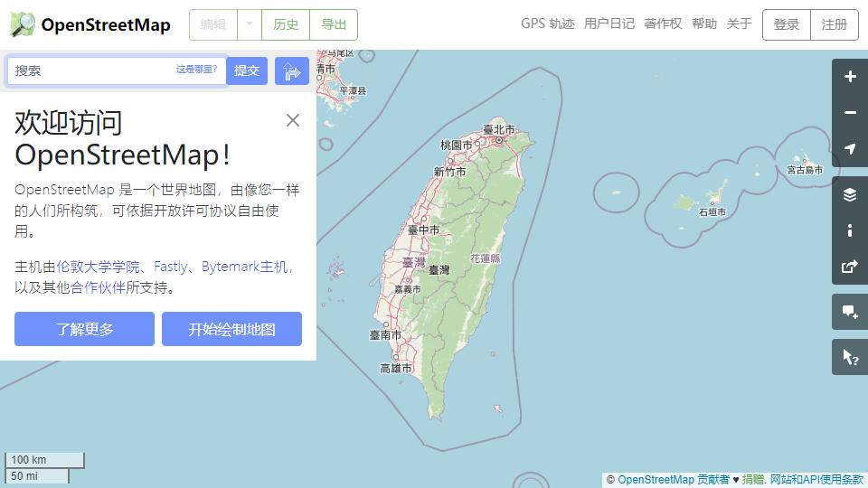The width and height of the screenshot is (868, 488).
Task: Click the 注册 sign up button
Action: click(835, 25)
